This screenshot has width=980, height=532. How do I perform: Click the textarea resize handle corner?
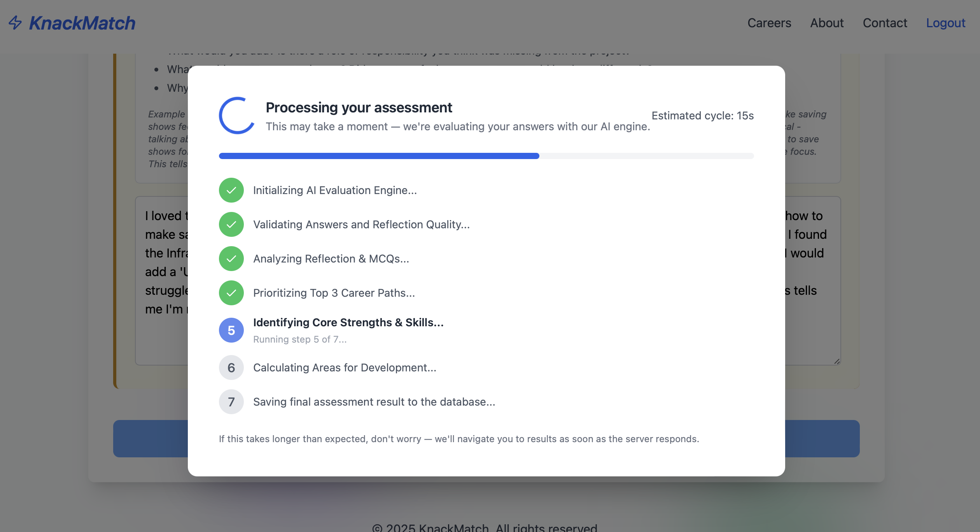coord(837,361)
